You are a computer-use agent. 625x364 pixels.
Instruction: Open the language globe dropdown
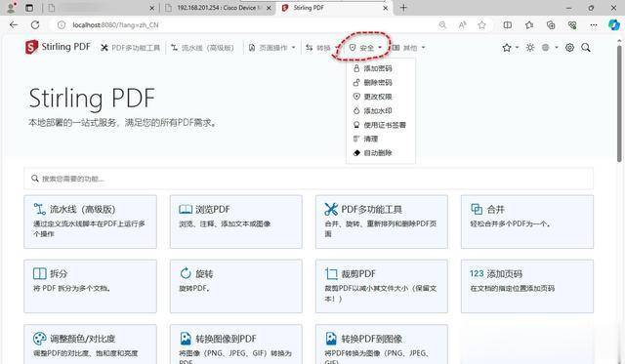click(x=549, y=48)
